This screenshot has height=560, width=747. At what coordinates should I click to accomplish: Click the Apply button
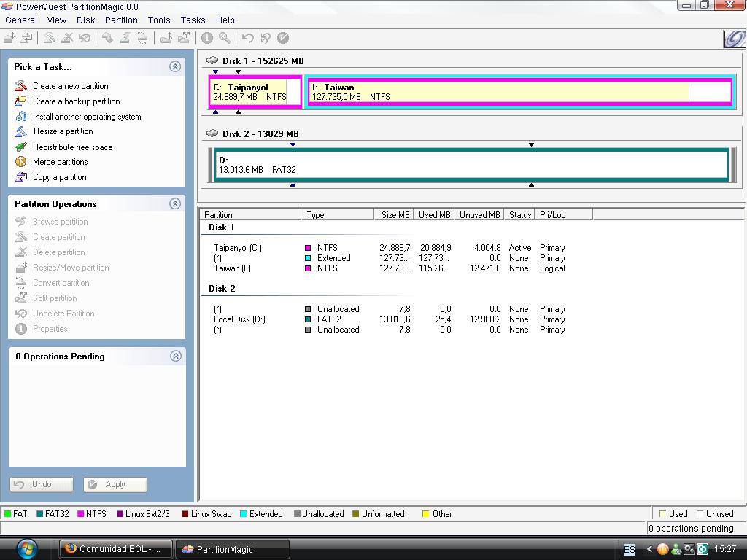point(115,484)
